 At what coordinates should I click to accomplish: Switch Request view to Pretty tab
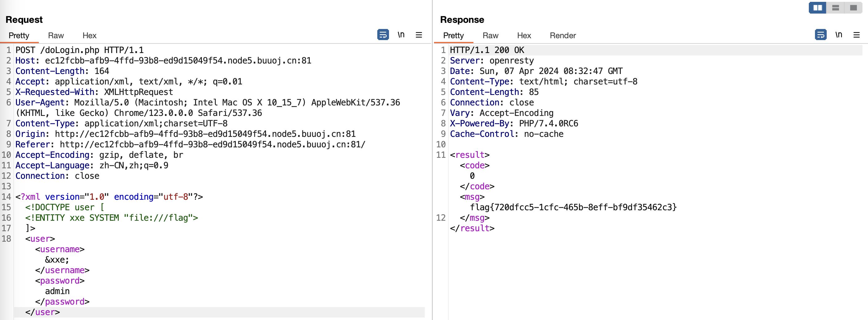click(19, 35)
